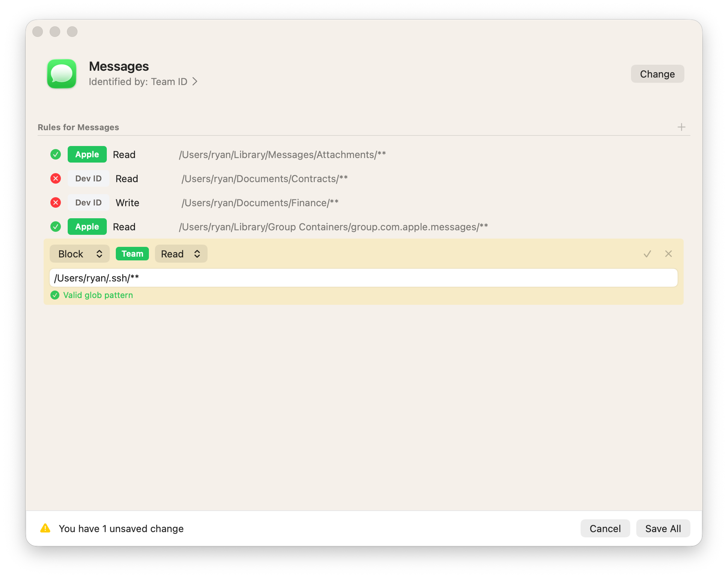
Task: Click the Change button
Action: (x=657, y=74)
